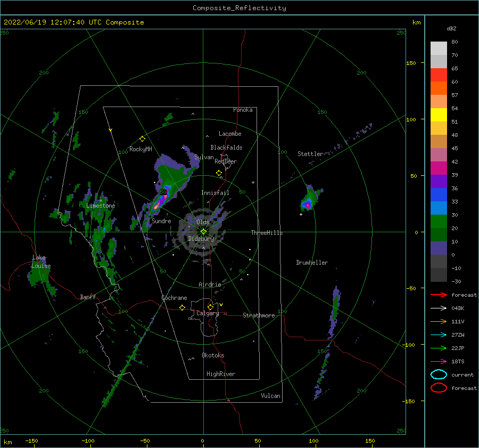Click the Didsbury label
Viewport: 479px width, 448px height.
201,239
